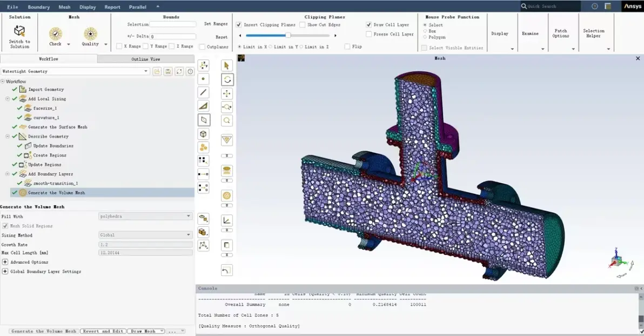Adjust the clipping plane position slider
The image size is (644, 336).
(x=288, y=35)
